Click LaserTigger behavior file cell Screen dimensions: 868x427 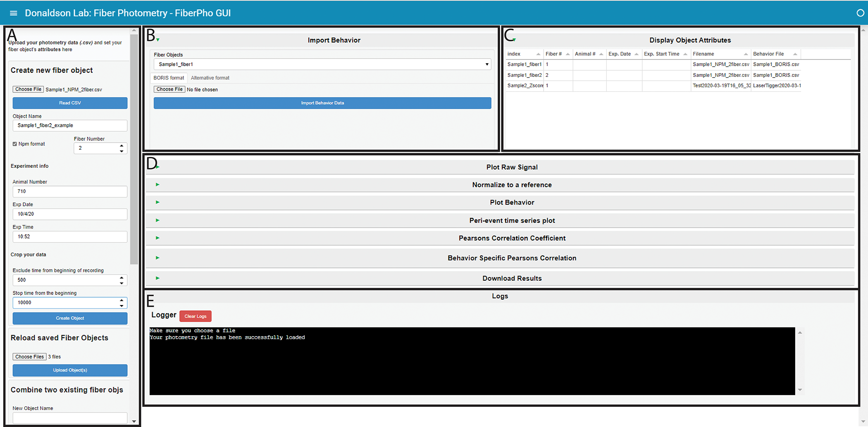click(776, 86)
